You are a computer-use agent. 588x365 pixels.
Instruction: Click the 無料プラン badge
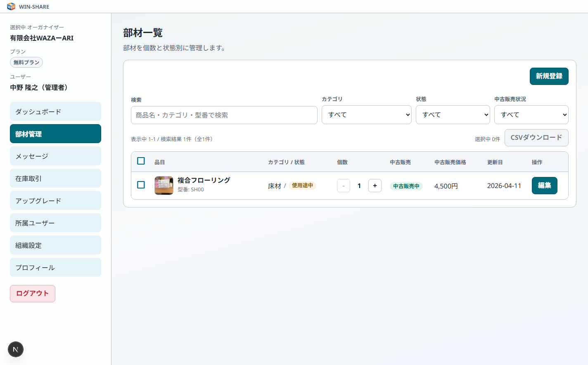point(26,62)
